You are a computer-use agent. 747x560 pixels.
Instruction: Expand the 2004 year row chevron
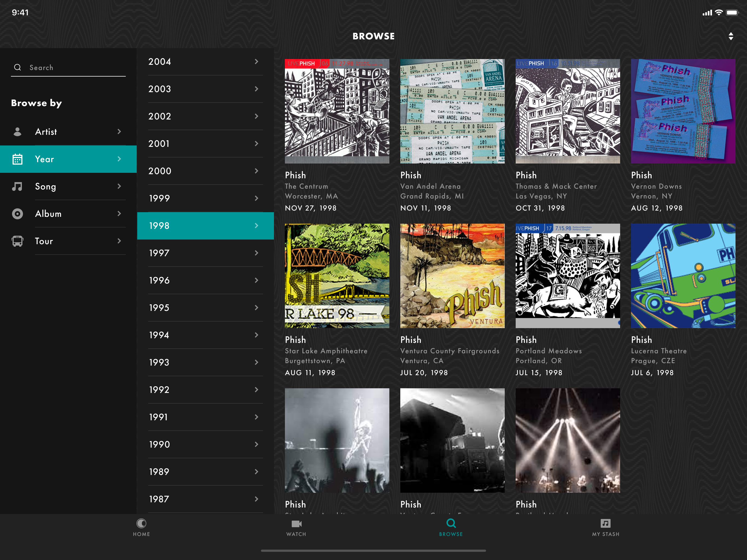point(256,62)
